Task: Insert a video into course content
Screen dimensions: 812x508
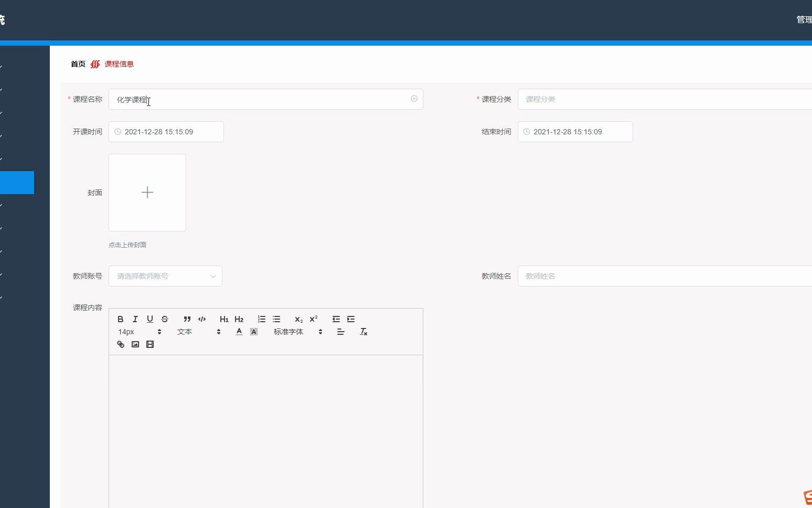Action: 150,344
